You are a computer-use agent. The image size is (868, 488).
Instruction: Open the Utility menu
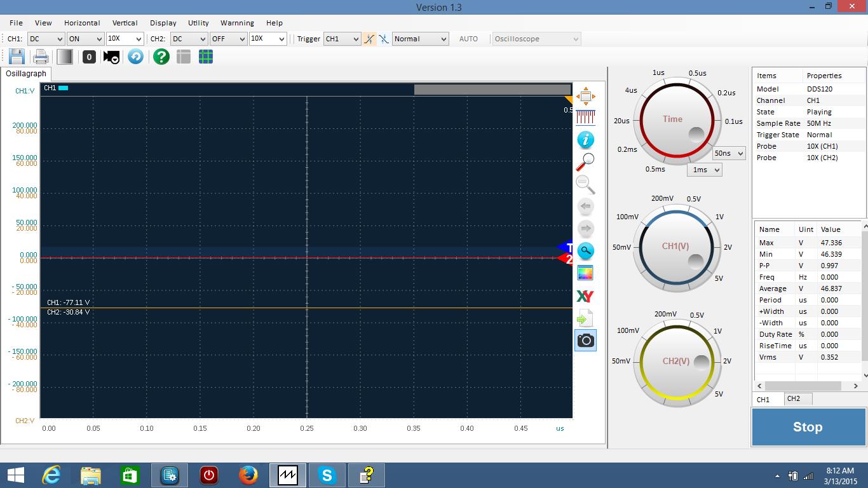198,23
